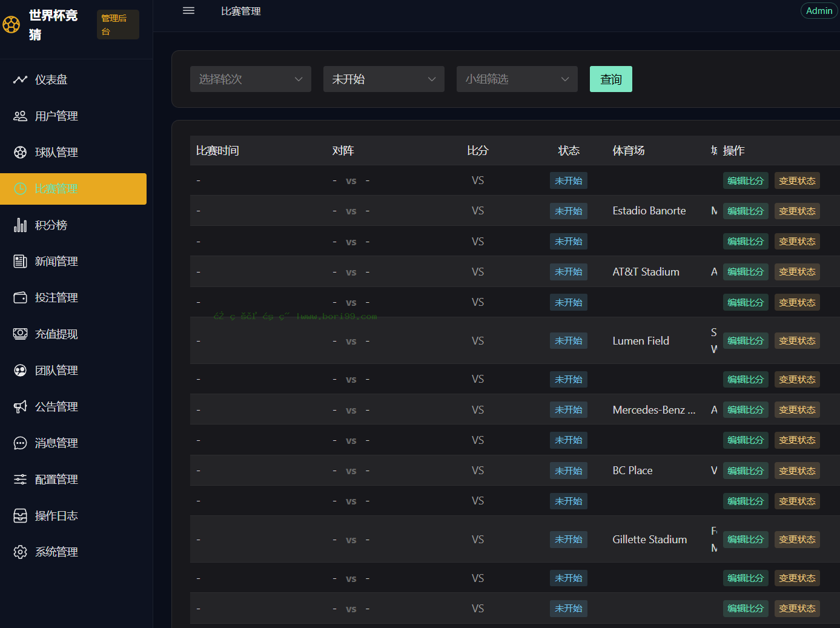Open 积分榜 menu item
The height and width of the screenshot is (628, 840).
[x=73, y=225]
